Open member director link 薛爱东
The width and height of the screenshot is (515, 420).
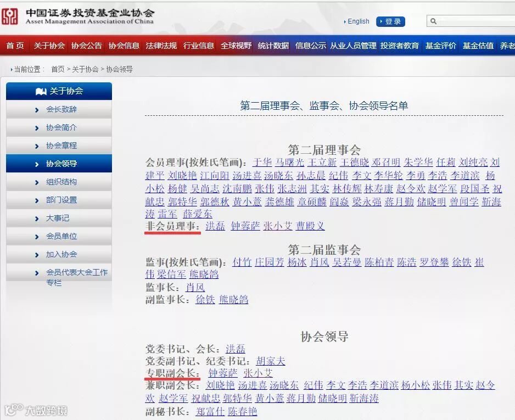pos(198,214)
